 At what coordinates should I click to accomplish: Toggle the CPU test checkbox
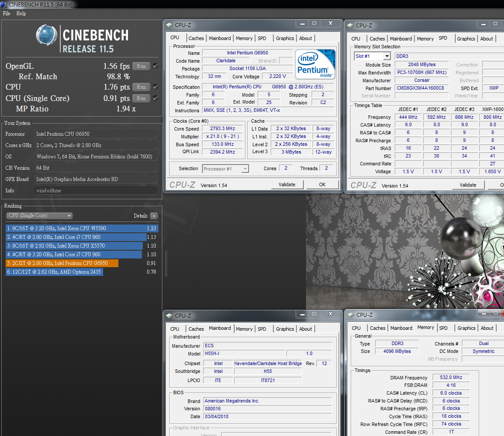tap(155, 87)
